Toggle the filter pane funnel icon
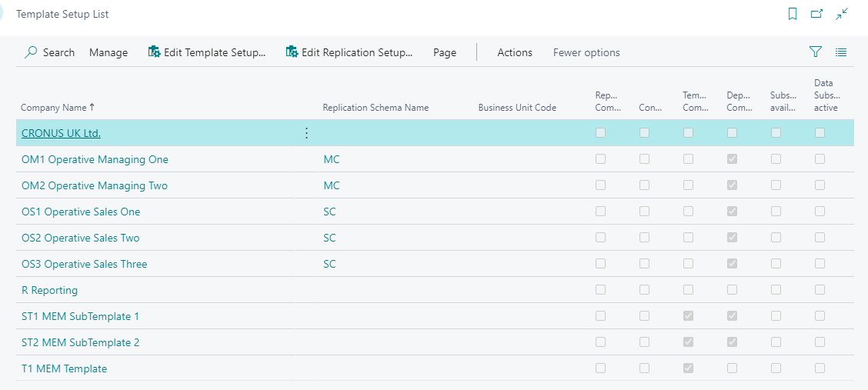Screen dimensions: 868x390 click(x=816, y=52)
